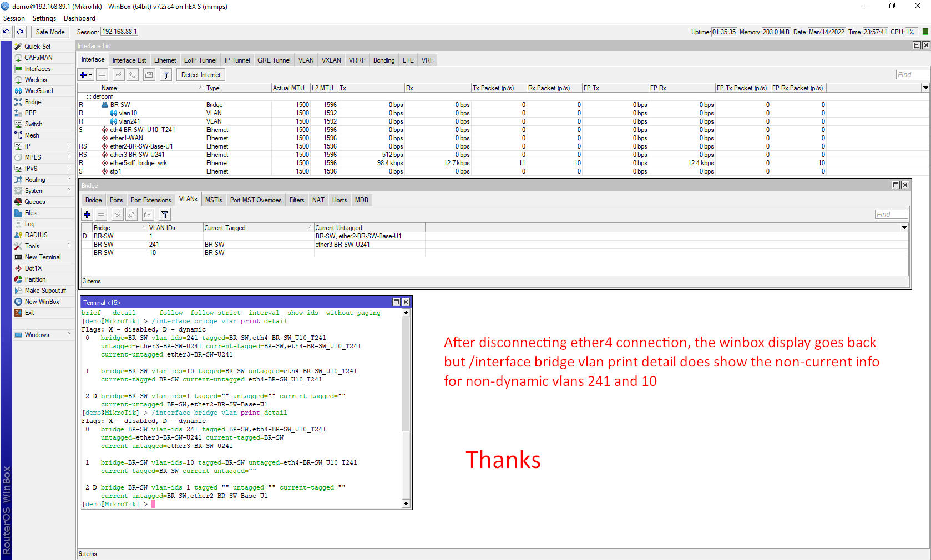Open CAPsMAN in the sidebar
The width and height of the screenshot is (931, 560).
(38, 58)
